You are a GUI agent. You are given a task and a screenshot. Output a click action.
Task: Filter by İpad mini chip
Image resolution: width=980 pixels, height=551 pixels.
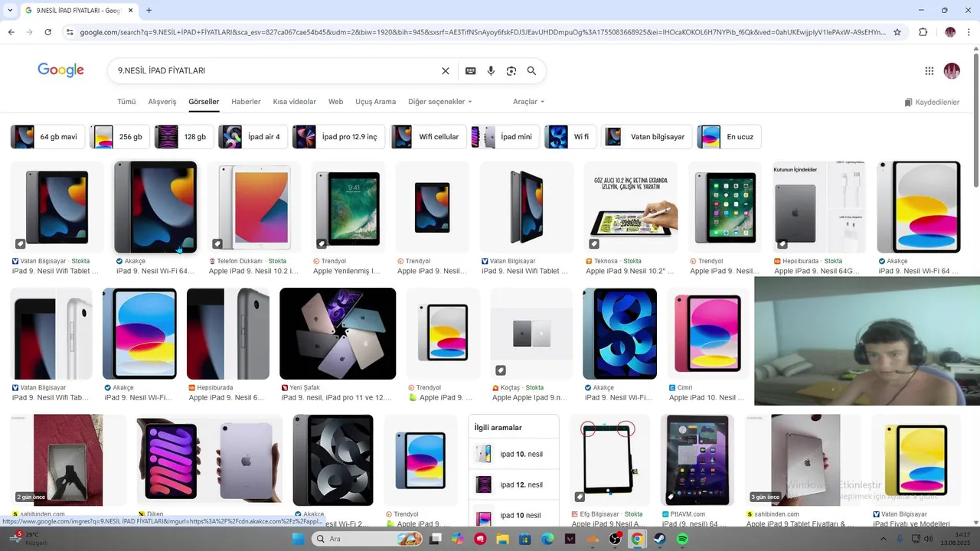(x=505, y=137)
